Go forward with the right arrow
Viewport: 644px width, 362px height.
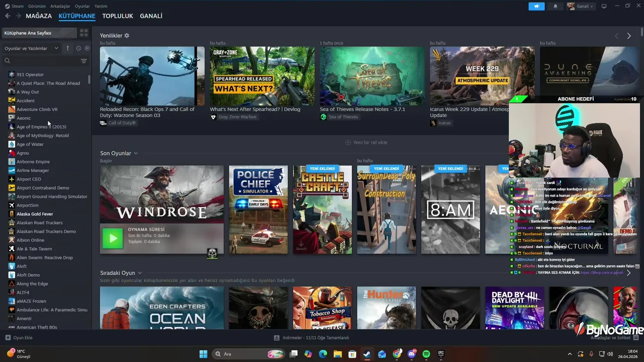(x=18, y=16)
